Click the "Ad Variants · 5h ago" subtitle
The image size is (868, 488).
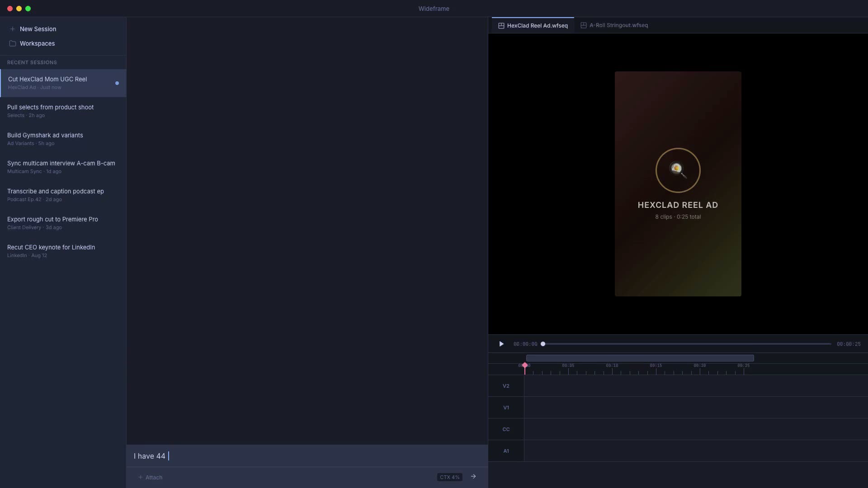[x=31, y=144]
